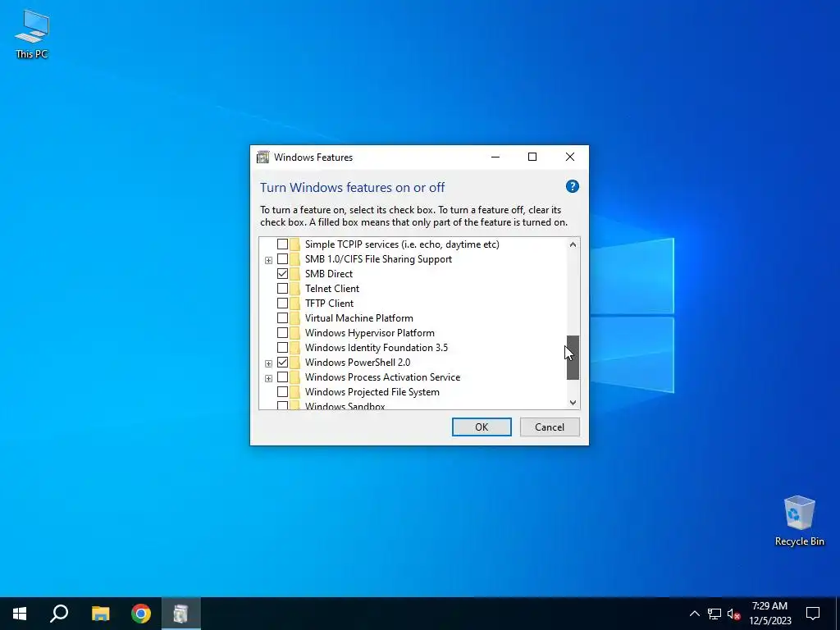Open the This PC desktop icon
840x630 pixels.
pos(32,34)
